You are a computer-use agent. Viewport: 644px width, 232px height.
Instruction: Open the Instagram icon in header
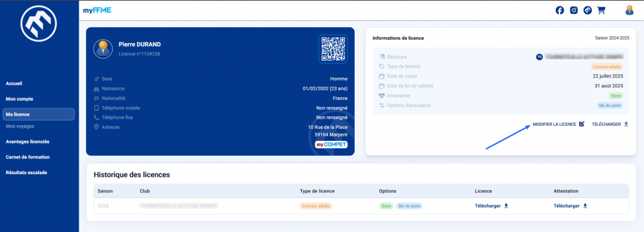tap(574, 11)
